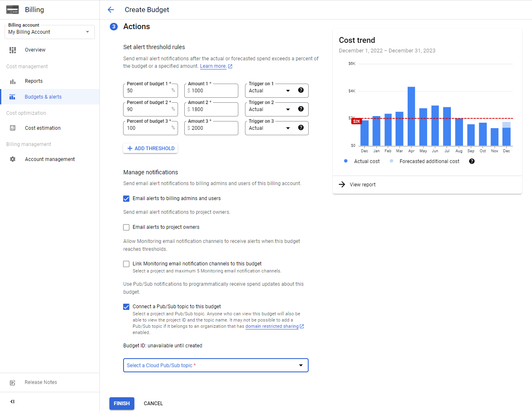532x411 pixels.
Task: Click the Amount 1 field showing 1000
Action: [211, 91]
